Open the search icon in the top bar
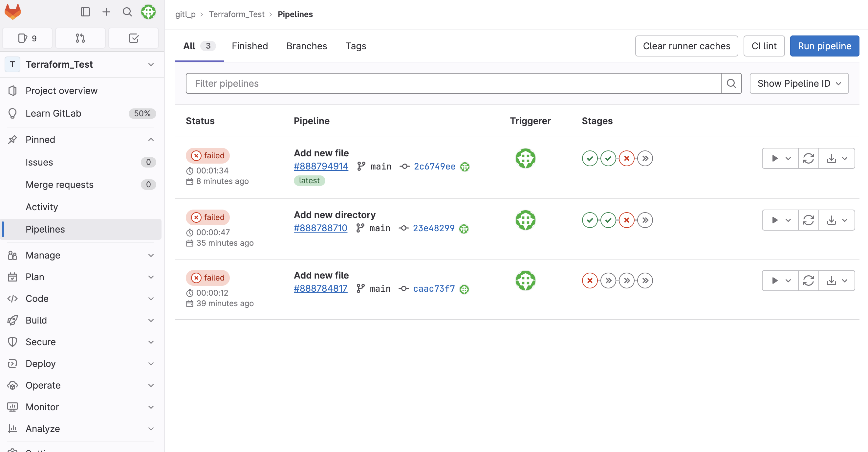Viewport: 868px width, 452px height. pyautogui.click(x=127, y=11)
